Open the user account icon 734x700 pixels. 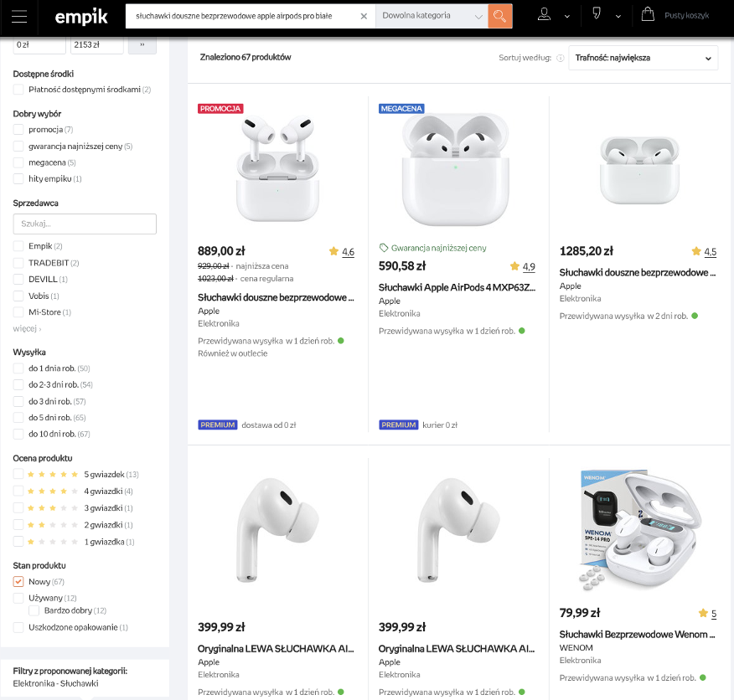[545, 15]
